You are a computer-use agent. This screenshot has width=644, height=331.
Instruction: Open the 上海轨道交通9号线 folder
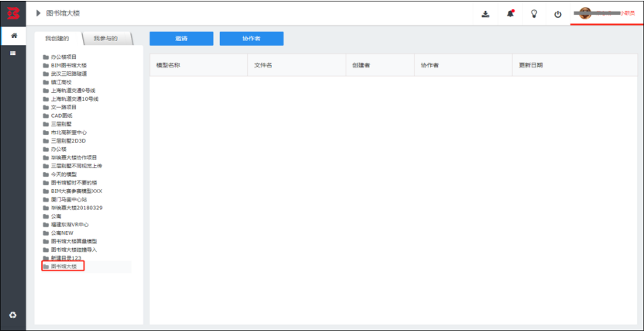coord(70,91)
